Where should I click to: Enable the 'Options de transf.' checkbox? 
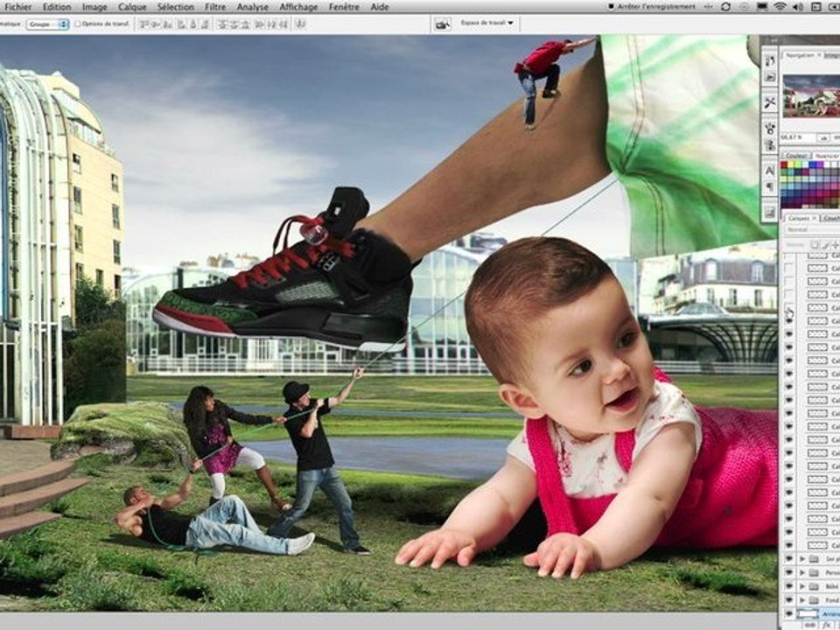(x=79, y=24)
